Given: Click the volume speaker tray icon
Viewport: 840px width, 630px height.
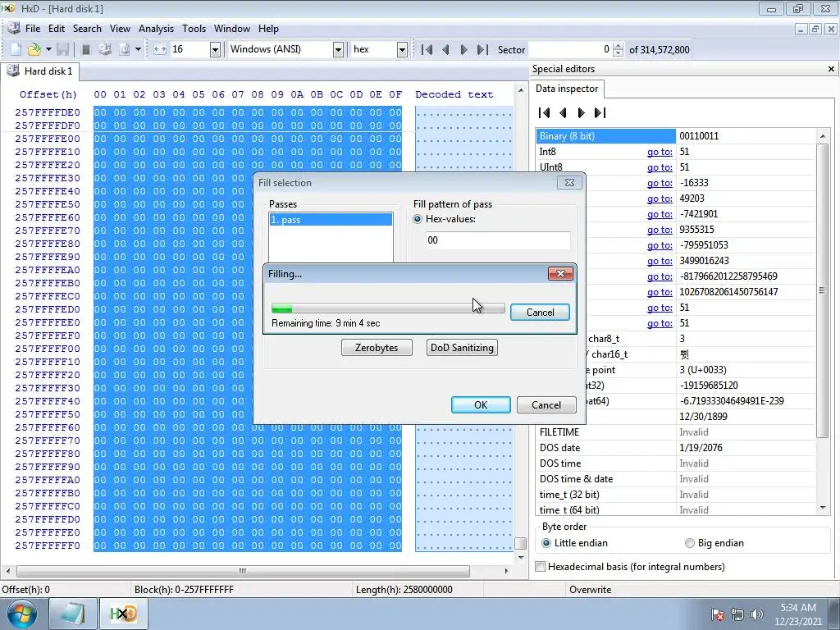Looking at the screenshot, I should (756, 614).
